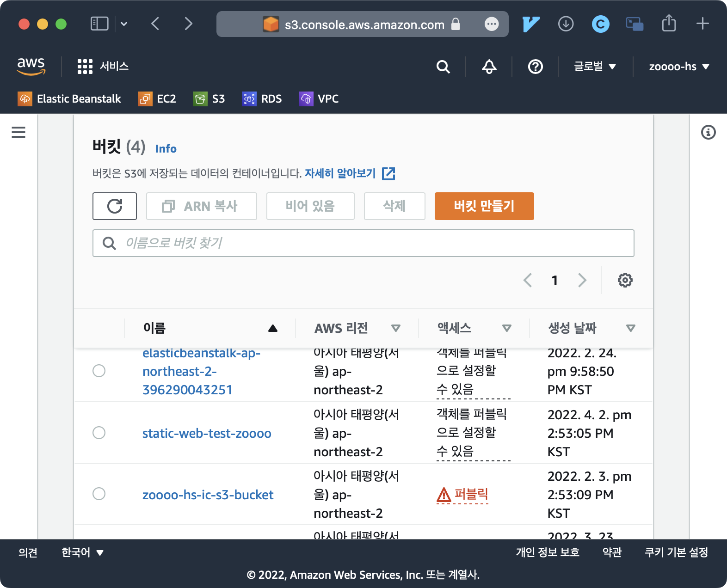Click the 의견 feedback link
The height and width of the screenshot is (588, 727).
[28, 552]
